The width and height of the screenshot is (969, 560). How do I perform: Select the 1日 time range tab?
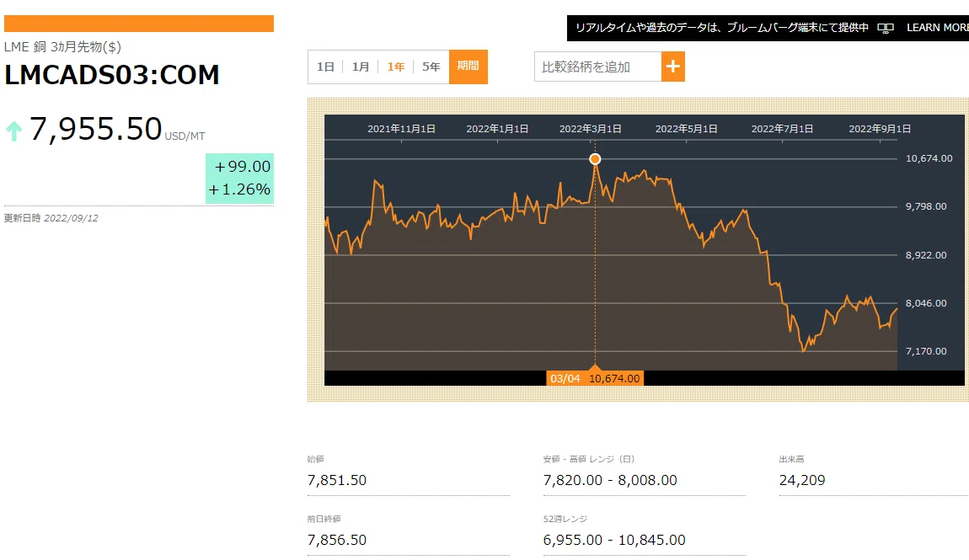pyautogui.click(x=325, y=67)
